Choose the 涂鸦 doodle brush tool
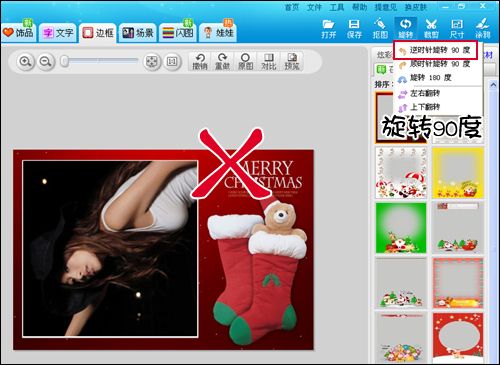The width and height of the screenshot is (500, 365). [482, 29]
